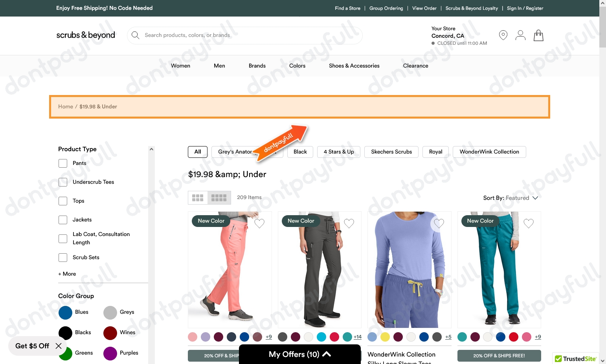606x364 pixels.
Task: Open the Women navigation menu
Action: 180,66
